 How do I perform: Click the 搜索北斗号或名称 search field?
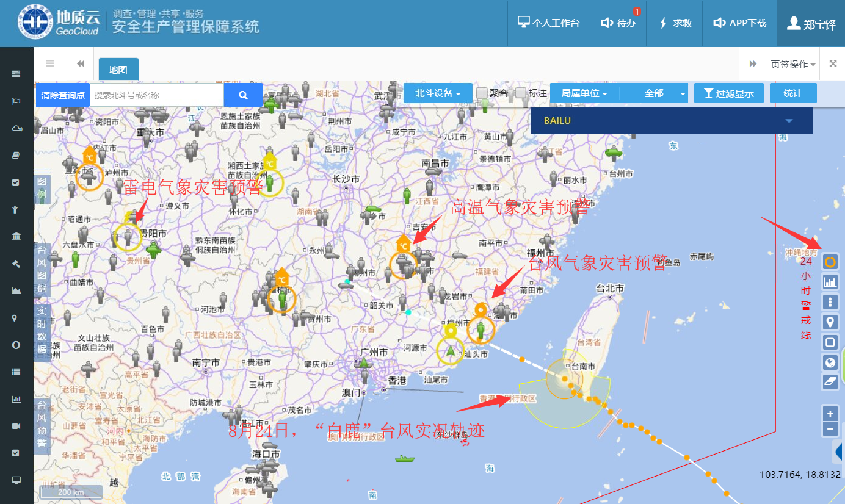tap(157, 95)
